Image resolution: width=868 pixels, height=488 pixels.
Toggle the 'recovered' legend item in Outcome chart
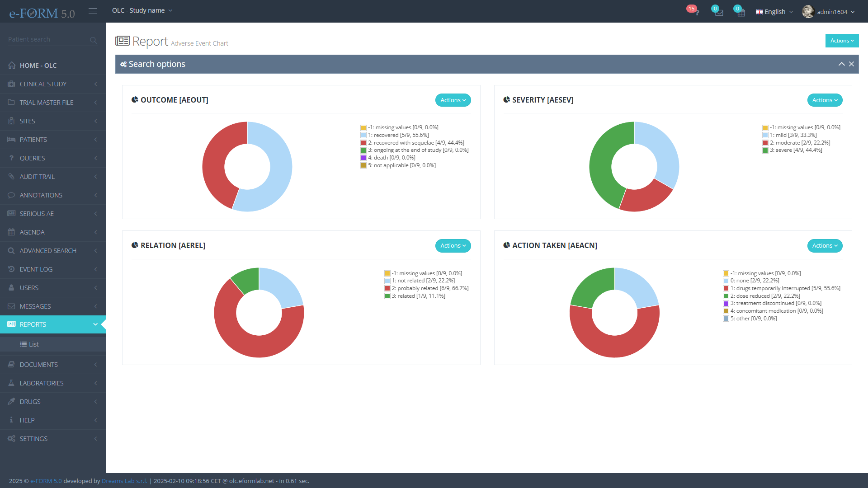tap(398, 135)
